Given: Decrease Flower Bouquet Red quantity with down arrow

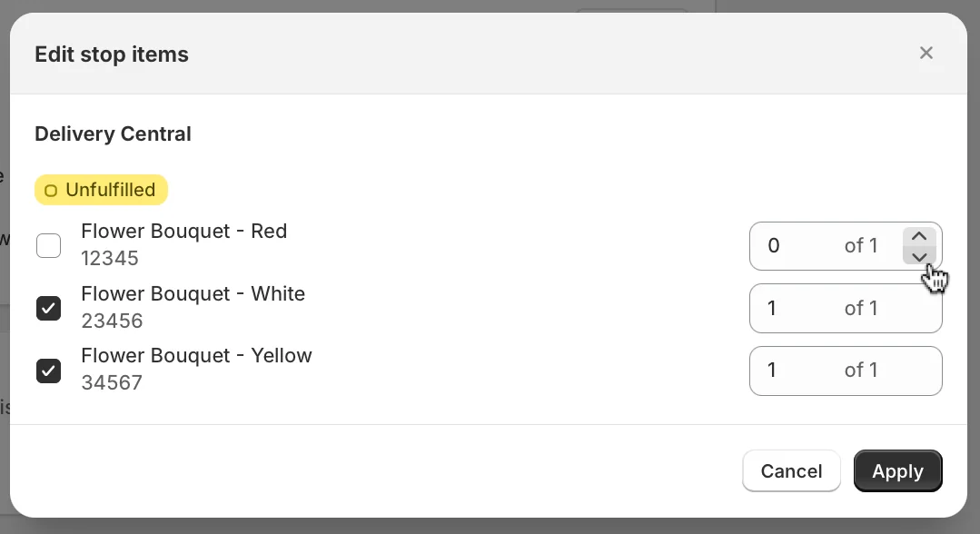Looking at the screenshot, I should (919, 256).
